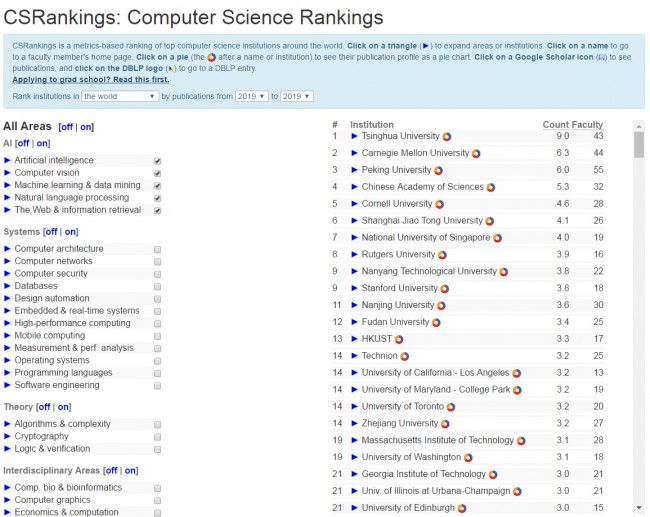Turn on Interdisciplinary Areas
The height and width of the screenshot is (517, 650).
[130, 471]
